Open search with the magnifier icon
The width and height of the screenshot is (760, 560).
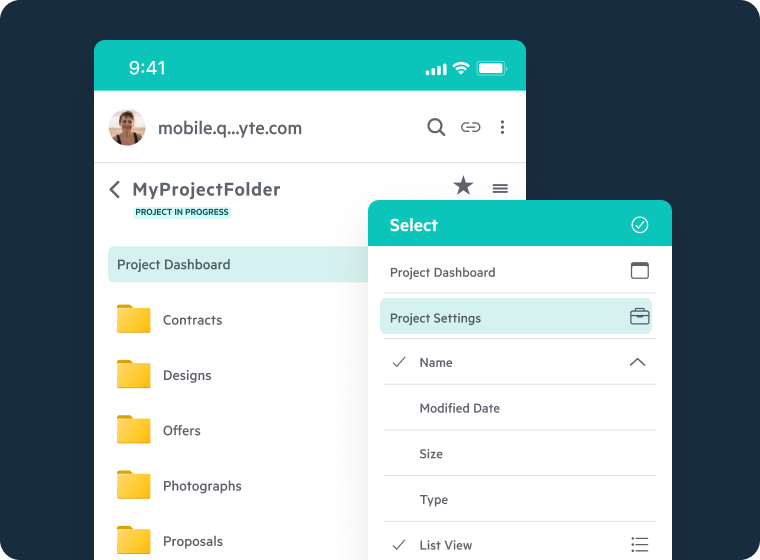click(436, 127)
